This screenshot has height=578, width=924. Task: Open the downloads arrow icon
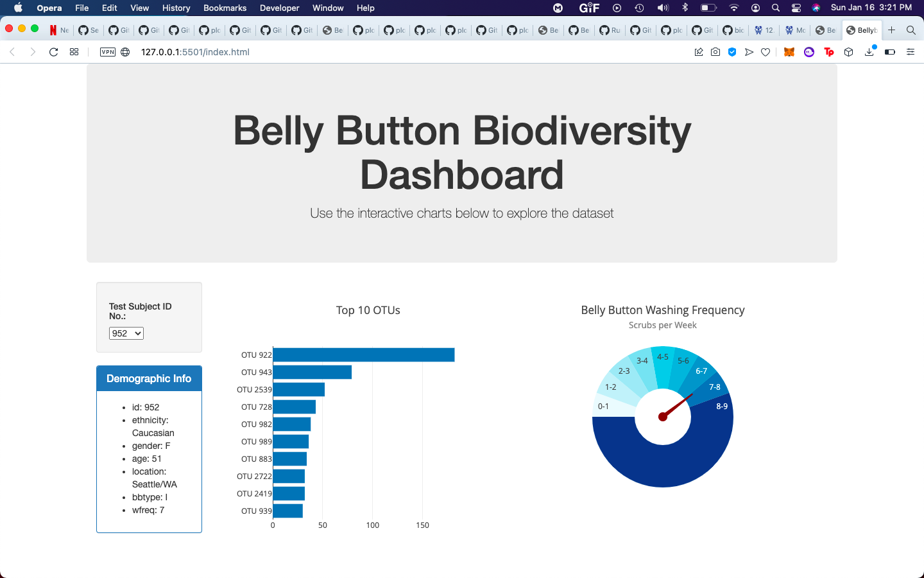[x=869, y=52]
